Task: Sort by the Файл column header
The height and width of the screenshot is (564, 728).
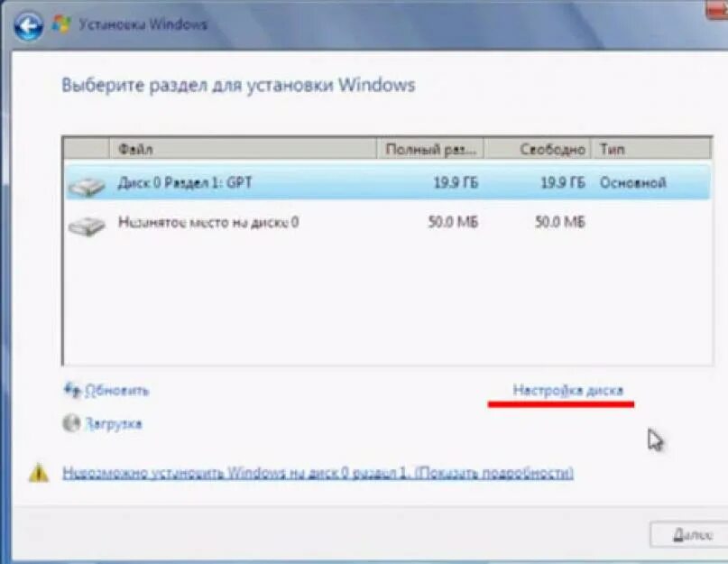Action: (x=243, y=149)
